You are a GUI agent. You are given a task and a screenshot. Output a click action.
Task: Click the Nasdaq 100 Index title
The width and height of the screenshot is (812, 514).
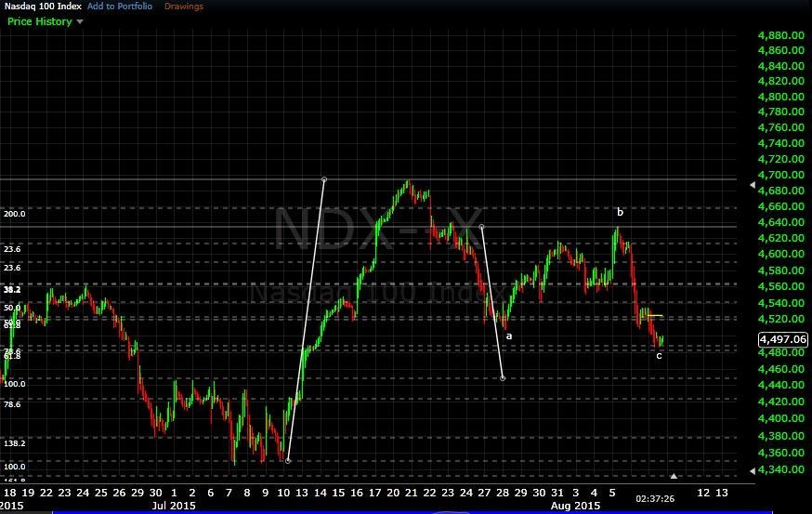tap(42, 7)
